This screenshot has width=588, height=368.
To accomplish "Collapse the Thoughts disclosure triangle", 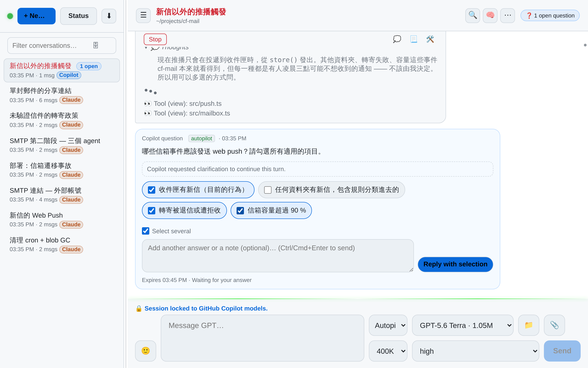I will tap(146, 48).
